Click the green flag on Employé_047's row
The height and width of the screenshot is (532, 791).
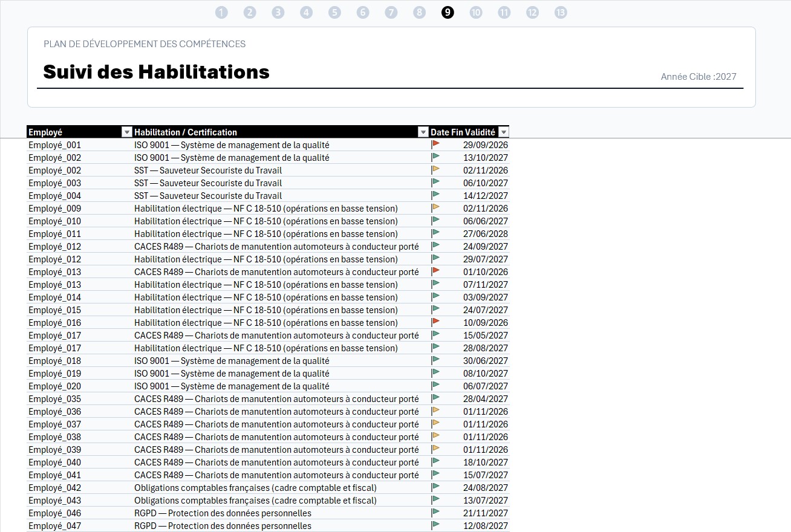tap(435, 525)
